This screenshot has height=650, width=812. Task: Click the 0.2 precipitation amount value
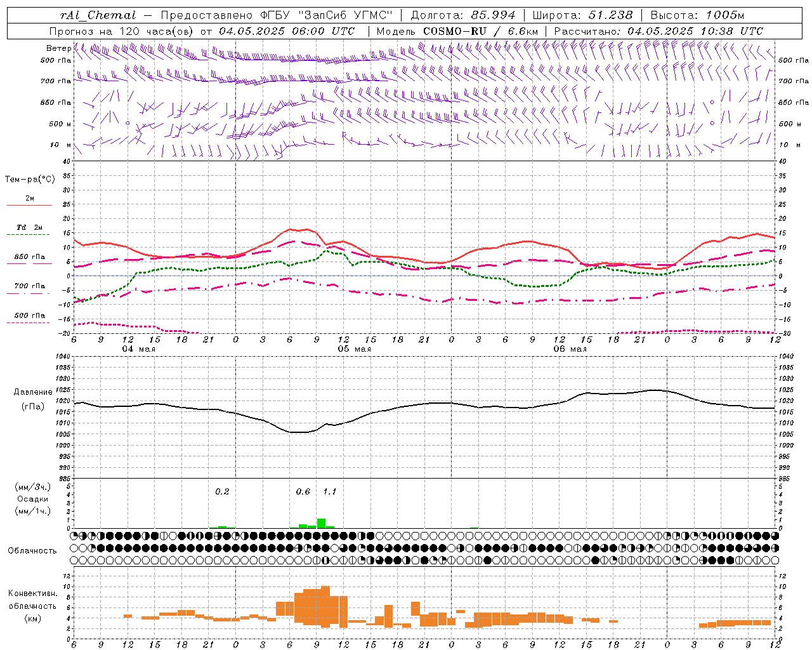point(222,492)
